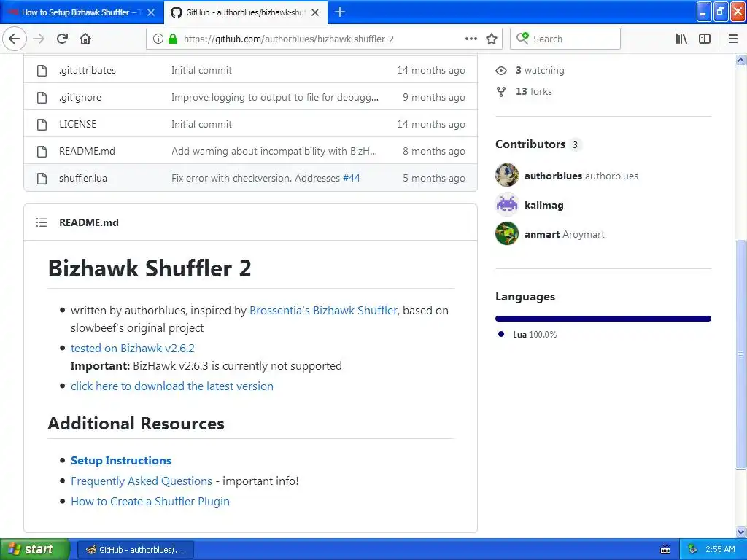
Task: Open the browser home page icon
Action: coord(86,39)
